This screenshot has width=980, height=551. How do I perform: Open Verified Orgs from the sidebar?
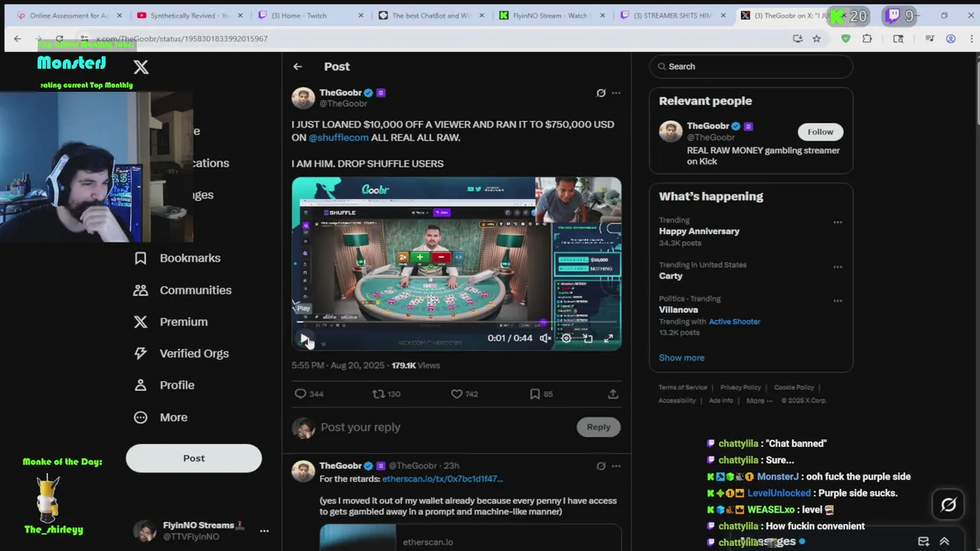(194, 354)
